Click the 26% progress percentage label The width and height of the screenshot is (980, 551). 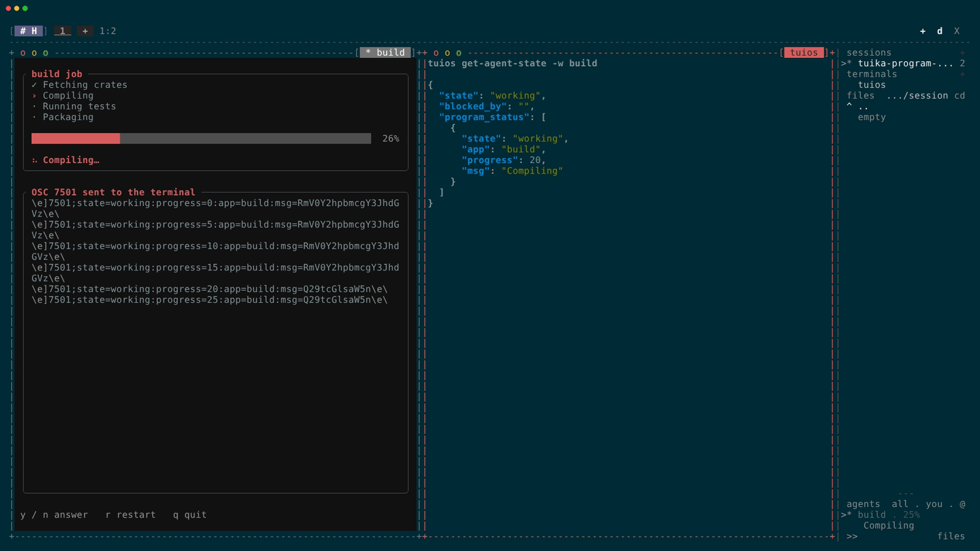(x=391, y=139)
